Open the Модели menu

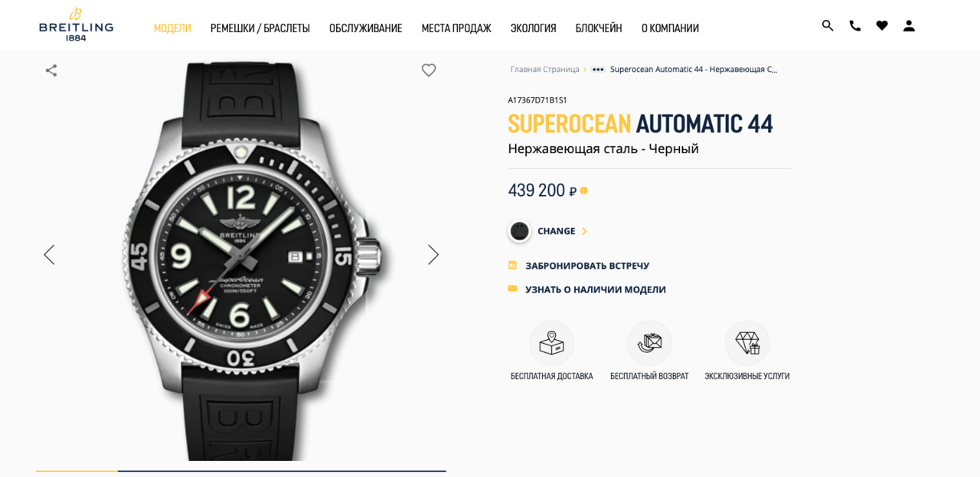(x=172, y=28)
